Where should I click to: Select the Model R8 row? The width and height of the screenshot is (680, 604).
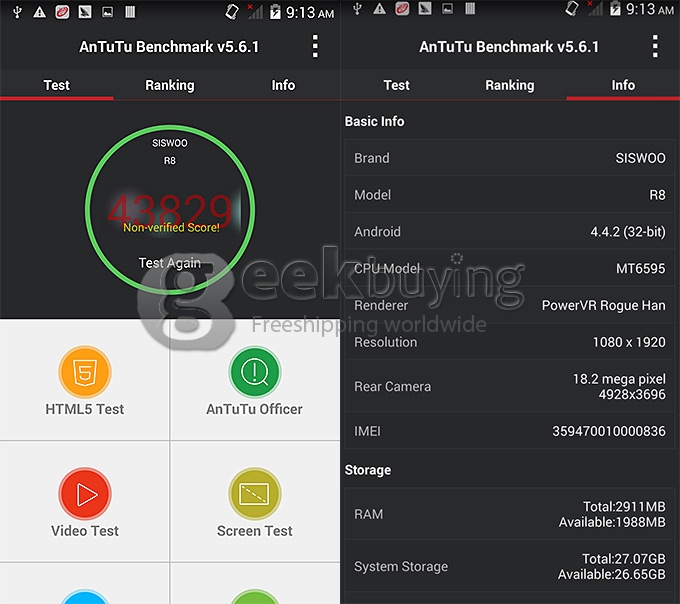[510, 195]
